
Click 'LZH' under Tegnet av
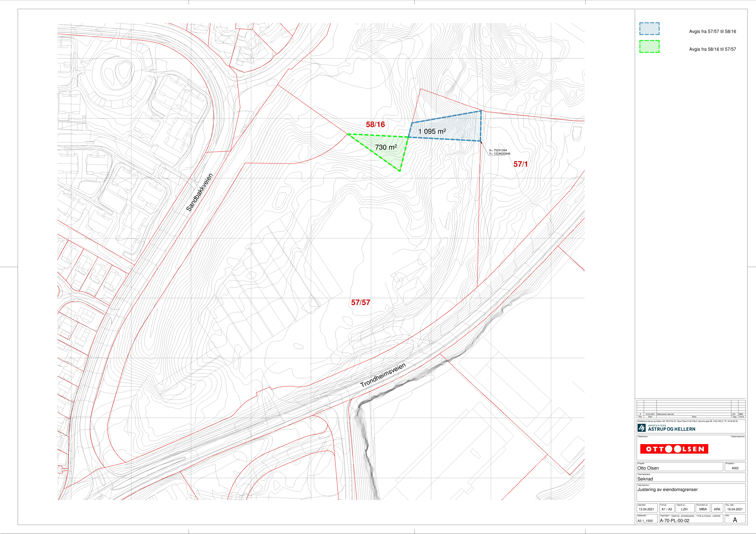pos(684,509)
